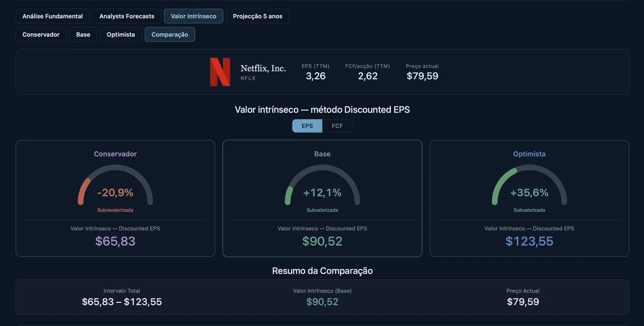The width and height of the screenshot is (644, 326).
Task: Click the FCF/acção value 2,62
Action: (368, 76)
